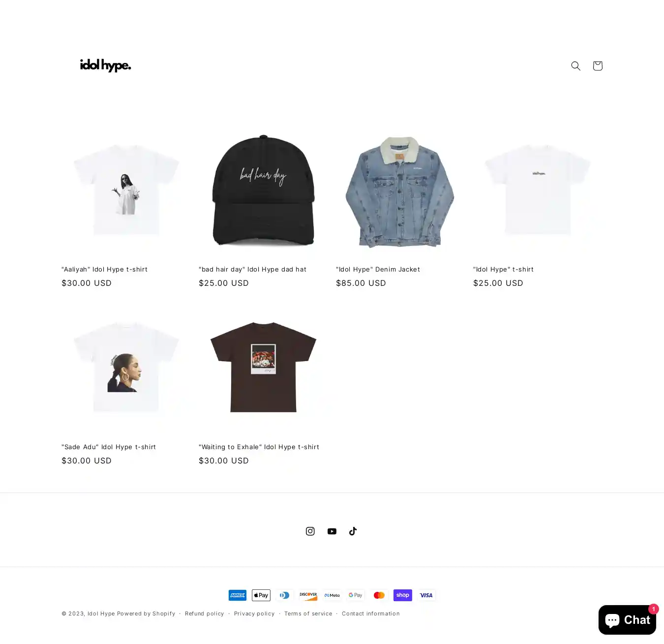664x644 pixels.
Task: Open the Refund policy link
Action: coord(204,613)
